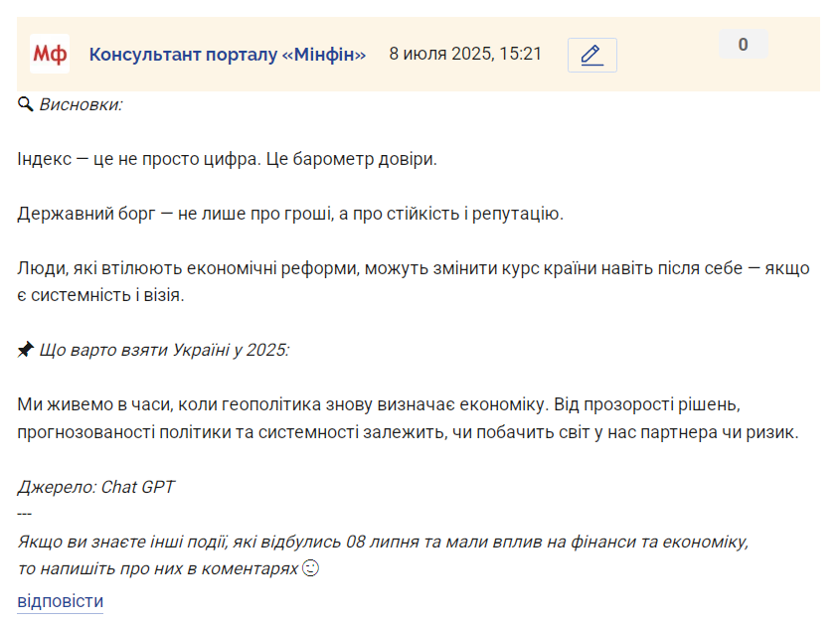Image resolution: width=840 pixels, height=625 pixels.
Task: Click the line about Індекс and барометр довіри
Action: pos(227,159)
